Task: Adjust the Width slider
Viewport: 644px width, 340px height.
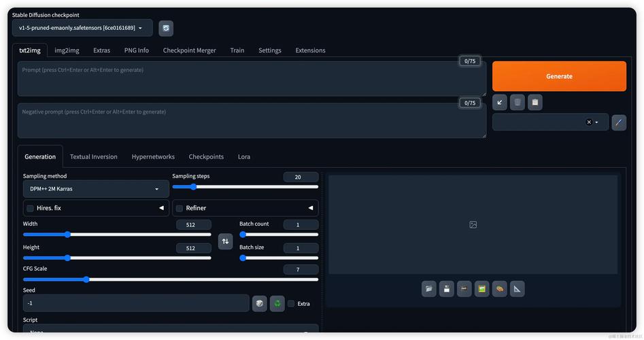Action: 117,235
